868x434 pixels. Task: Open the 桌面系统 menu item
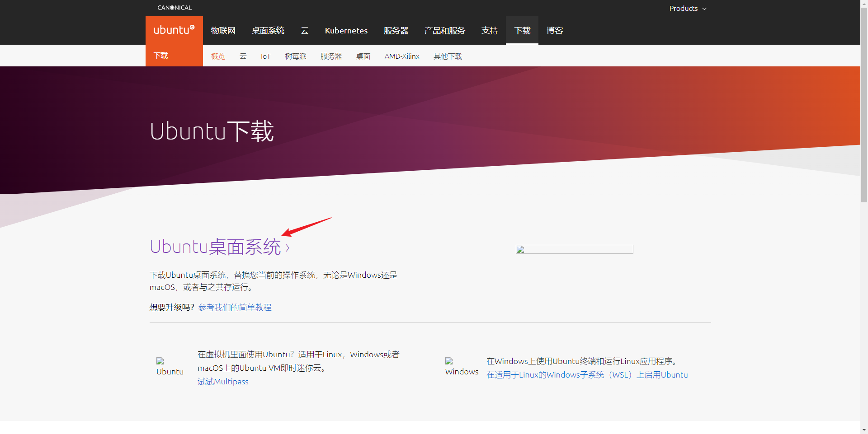[x=268, y=30]
